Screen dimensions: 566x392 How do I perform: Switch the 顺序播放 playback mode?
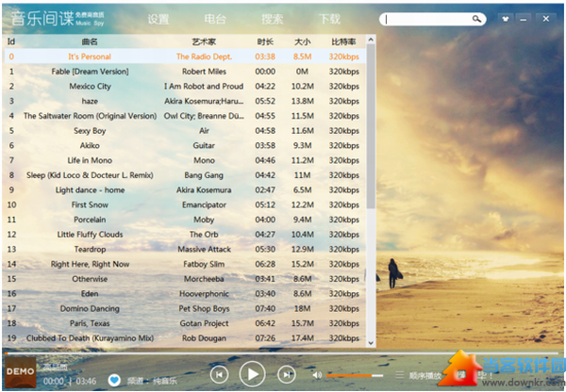(424, 375)
